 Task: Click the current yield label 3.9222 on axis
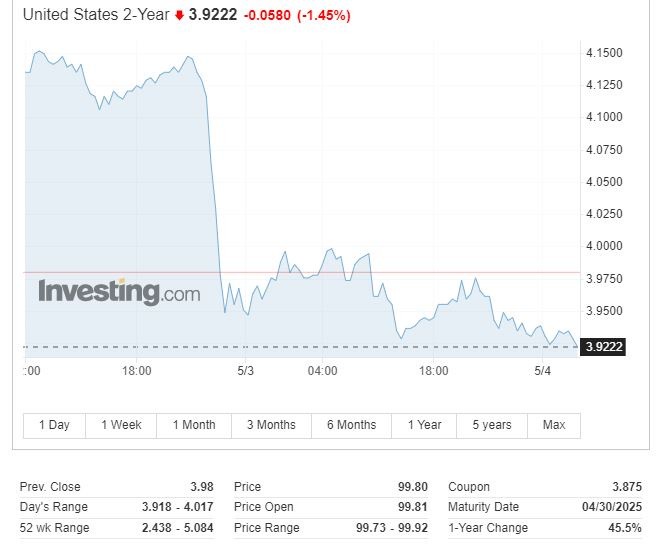(x=604, y=347)
